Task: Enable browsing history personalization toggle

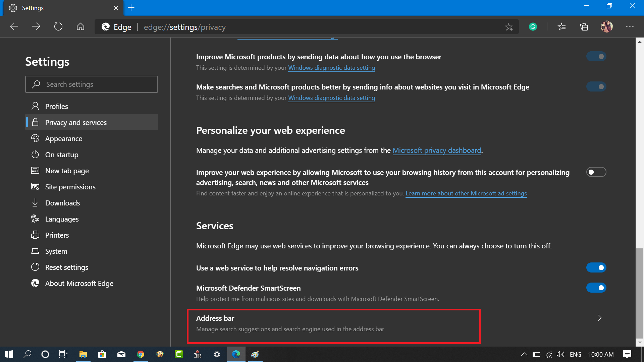Action: (x=596, y=172)
